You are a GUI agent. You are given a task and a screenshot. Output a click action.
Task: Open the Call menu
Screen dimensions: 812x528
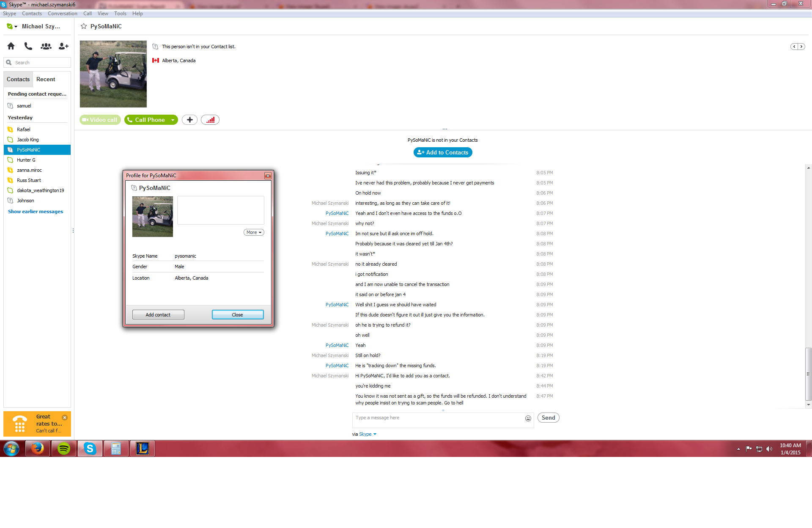[x=88, y=14]
